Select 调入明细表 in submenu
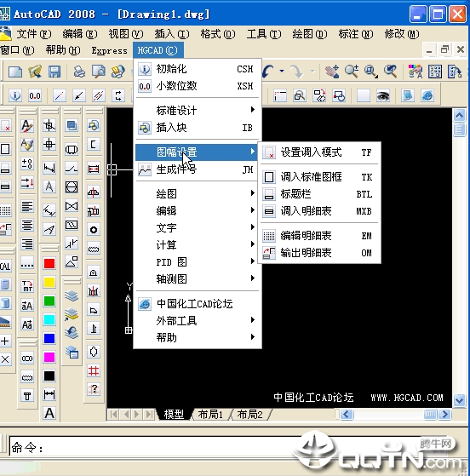This screenshot has height=476, width=470. coord(319,210)
